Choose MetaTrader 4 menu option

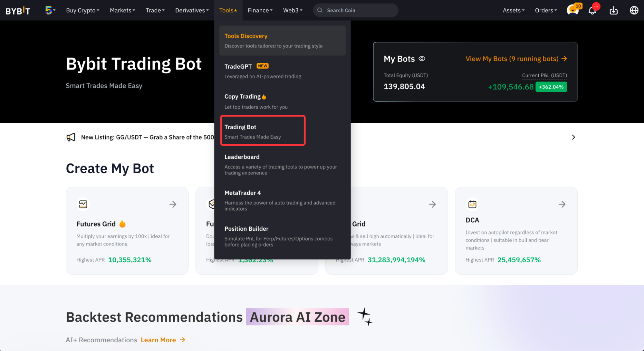pyautogui.click(x=242, y=193)
